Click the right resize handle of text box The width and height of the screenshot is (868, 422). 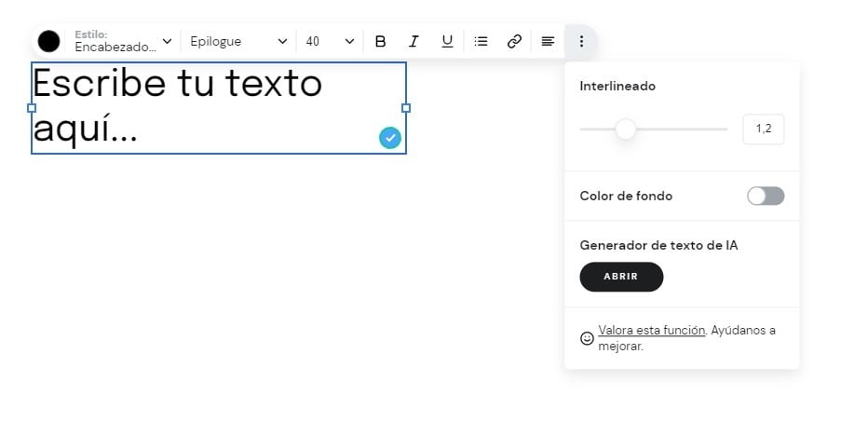pyautogui.click(x=406, y=108)
